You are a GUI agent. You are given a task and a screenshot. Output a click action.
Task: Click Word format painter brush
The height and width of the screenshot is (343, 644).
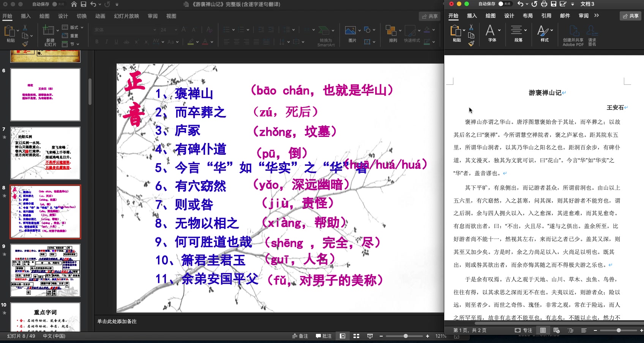tap(471, 44)
